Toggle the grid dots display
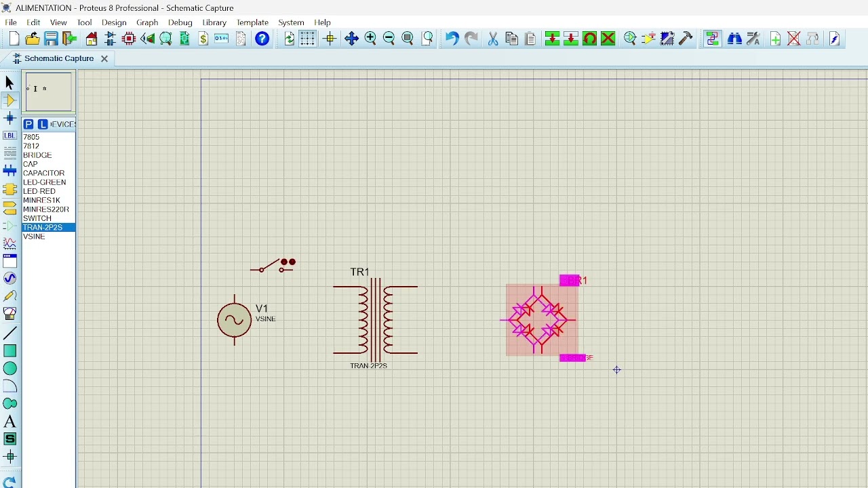868x488 pixels. pos(308,39)
